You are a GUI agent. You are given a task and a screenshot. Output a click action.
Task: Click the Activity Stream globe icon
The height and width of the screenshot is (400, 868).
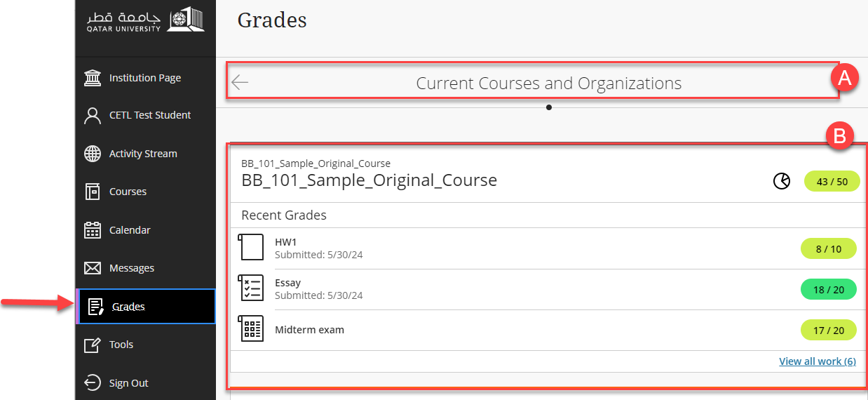[x=92, y=154]
